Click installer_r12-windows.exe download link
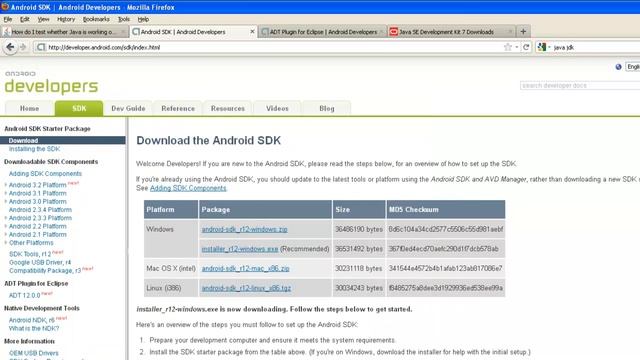 [240, 249]
